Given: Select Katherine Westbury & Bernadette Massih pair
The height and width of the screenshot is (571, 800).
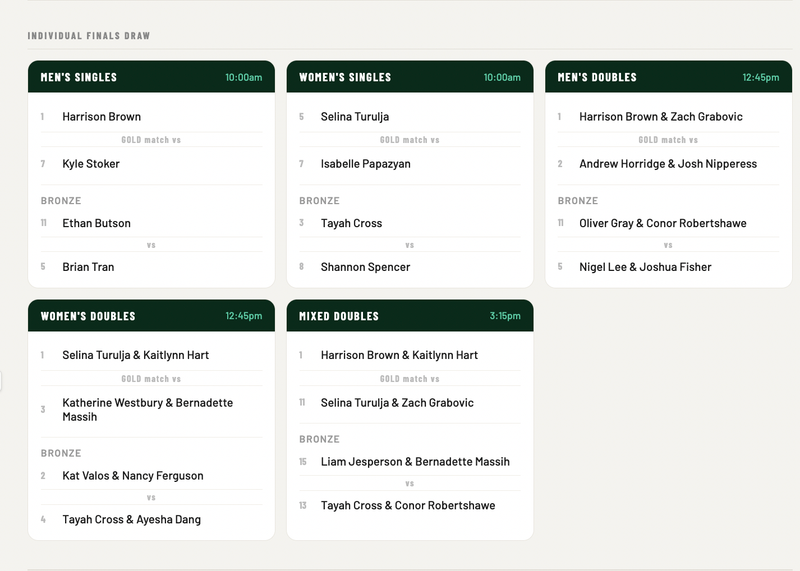Looking at the screenshot, I should pos(147,410).
